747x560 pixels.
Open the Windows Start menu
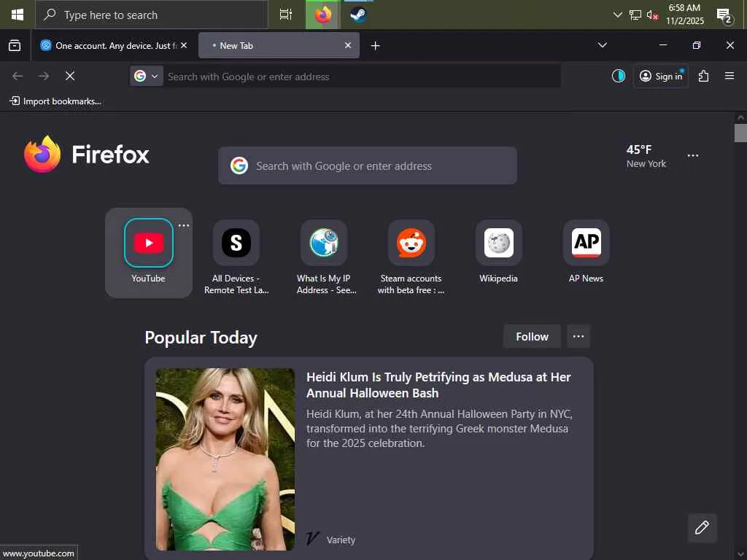(18, 15)
